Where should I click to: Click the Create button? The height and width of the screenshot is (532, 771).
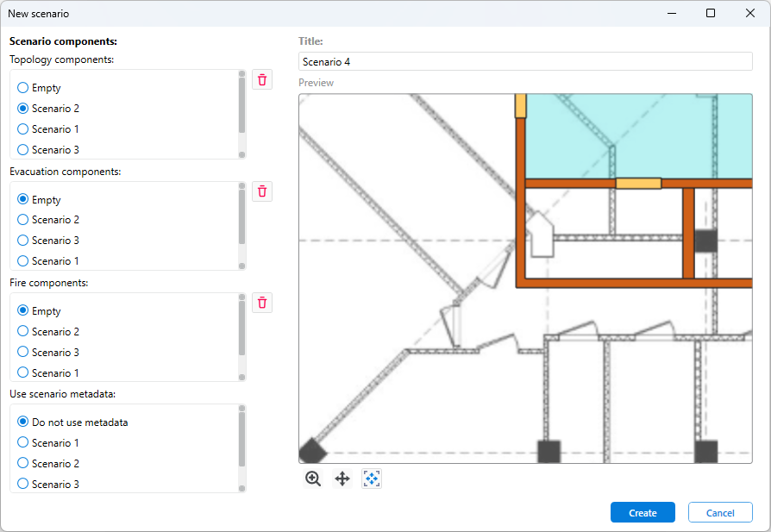tap(642, 511)
